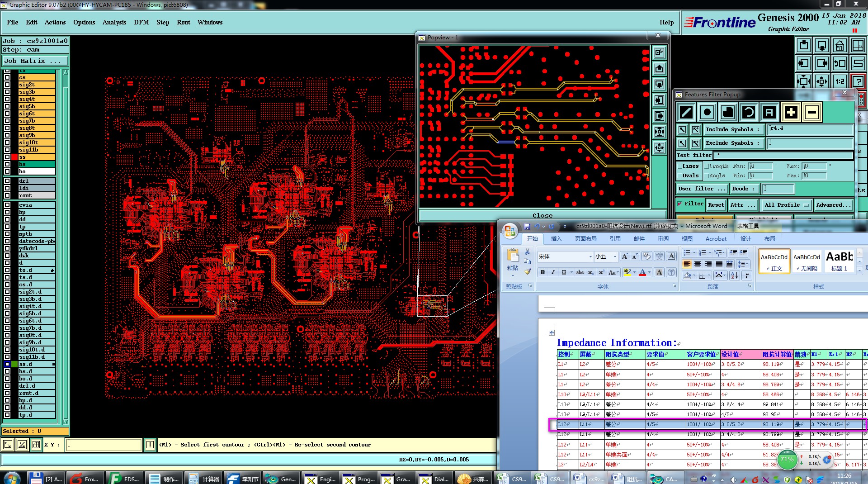Click the Home view icon
This screenshot has width=868, height=484.
pyautogui.click(x=840, y=45)
